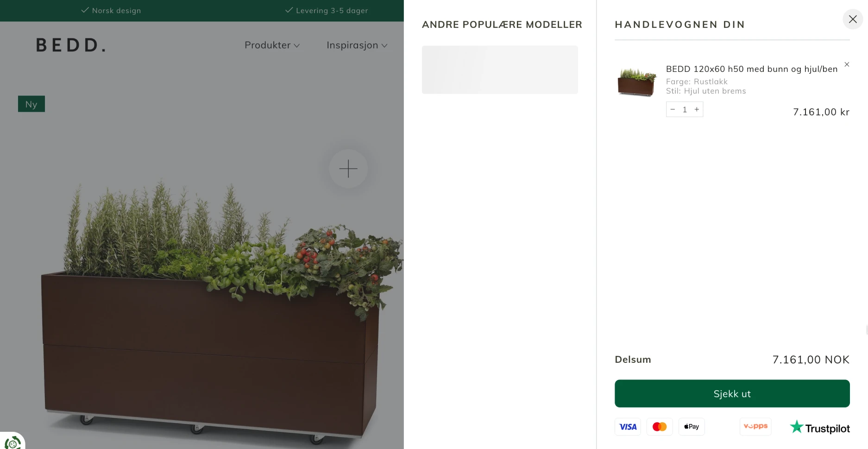The height and width of the screenshot is (449, 868).
Task: Open the BEDD 120x60 h50 product title
Action: pyautogui.click(x=751, y=69)
